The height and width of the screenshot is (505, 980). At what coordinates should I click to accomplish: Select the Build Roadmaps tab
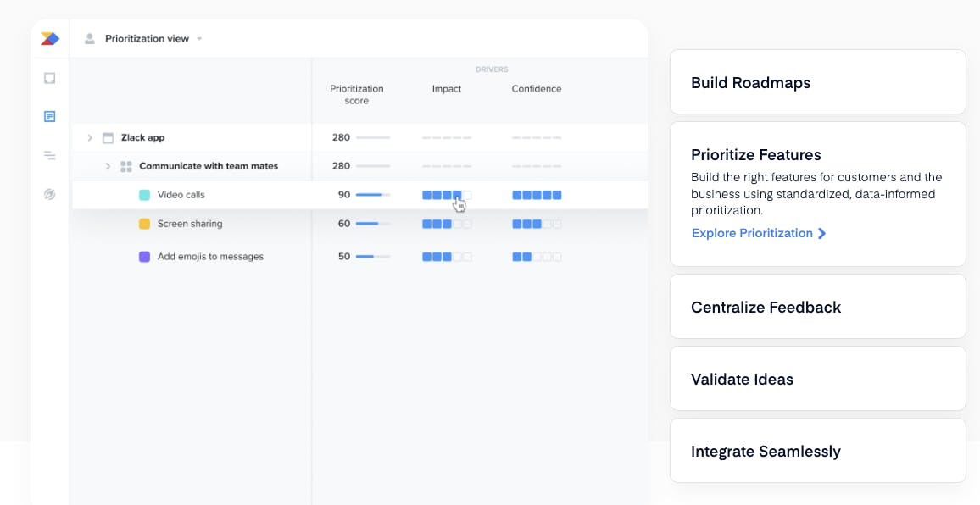coord(817,82)
